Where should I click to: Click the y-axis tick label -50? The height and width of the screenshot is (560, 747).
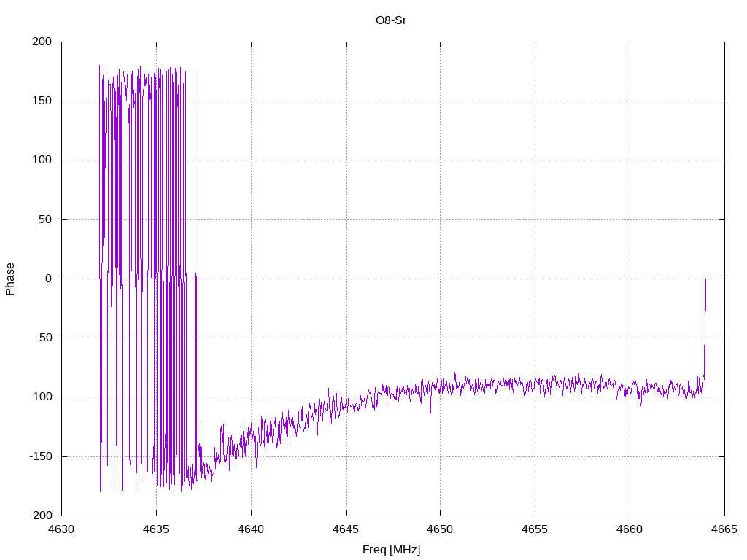pyautogui.click(x=43, y=338)
